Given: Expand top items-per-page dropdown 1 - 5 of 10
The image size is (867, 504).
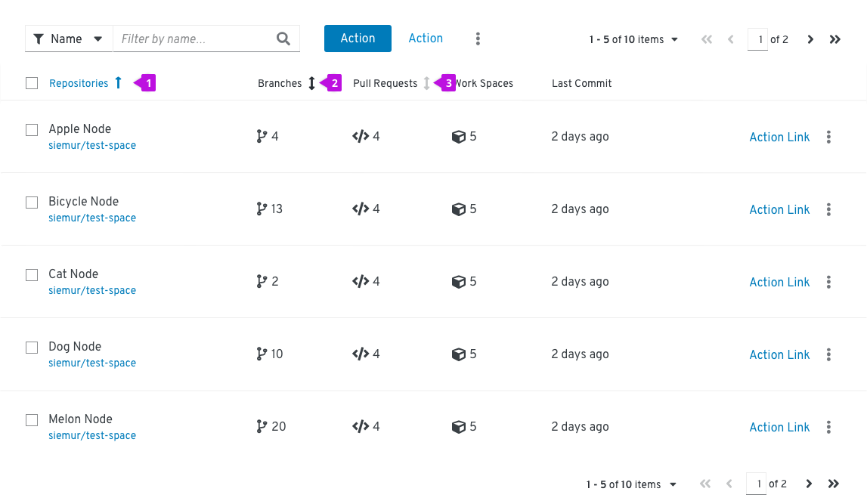Looking at the screenshot, I should coord(633,39).
